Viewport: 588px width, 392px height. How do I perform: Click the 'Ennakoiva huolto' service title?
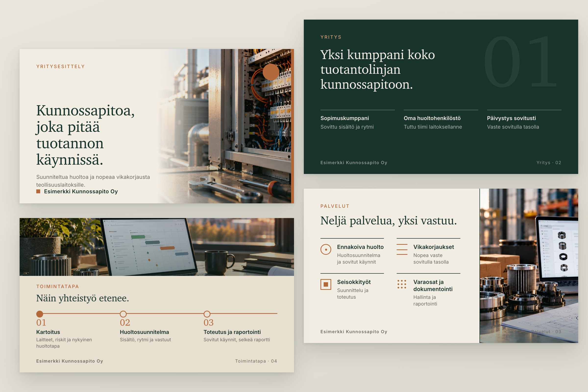coord(360,247)
